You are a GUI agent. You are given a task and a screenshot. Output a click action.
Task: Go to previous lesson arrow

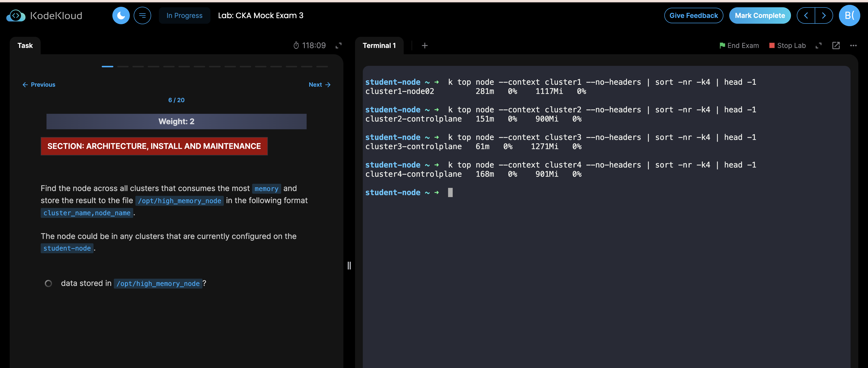tap(806, 15)
